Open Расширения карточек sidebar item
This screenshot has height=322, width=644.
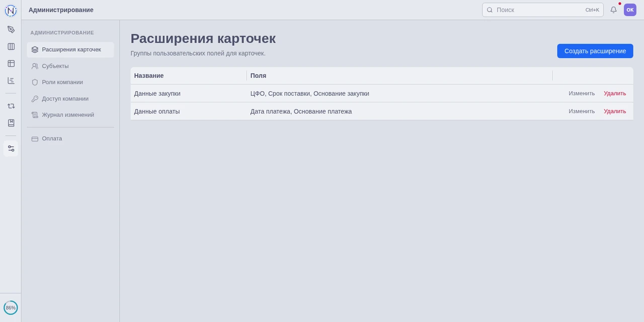(70, 49)
